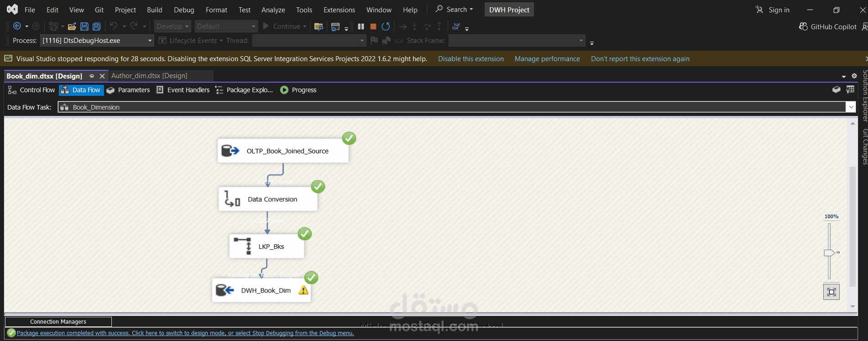868x341 pixels.
Task: Click the Restart debugging icon
Action: pos(386,26)
